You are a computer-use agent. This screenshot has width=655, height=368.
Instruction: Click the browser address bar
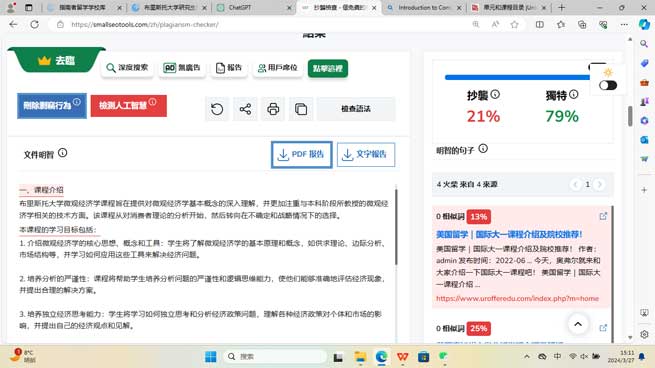267,25
